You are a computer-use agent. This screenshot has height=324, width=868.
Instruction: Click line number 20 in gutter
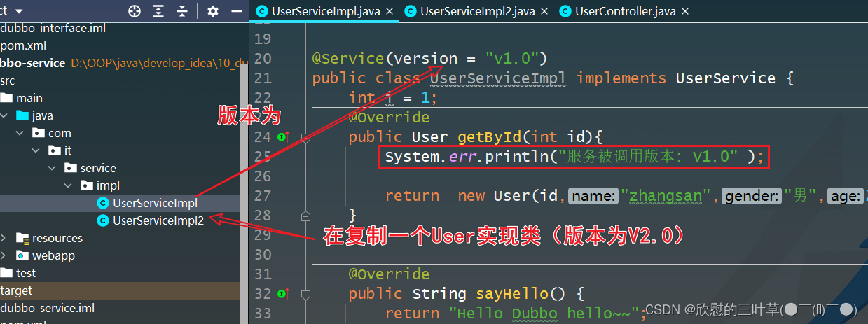click(x=263, y=58)
